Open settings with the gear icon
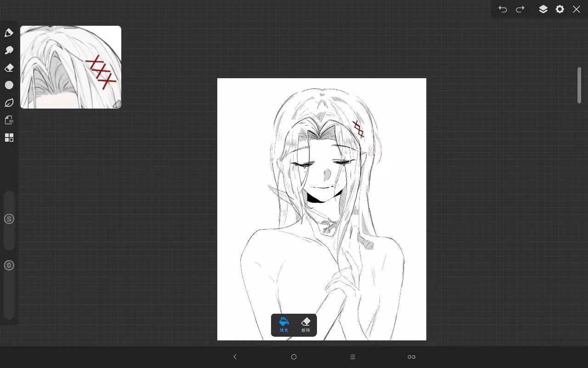588x368 pixels. click(x=560, y=9)
